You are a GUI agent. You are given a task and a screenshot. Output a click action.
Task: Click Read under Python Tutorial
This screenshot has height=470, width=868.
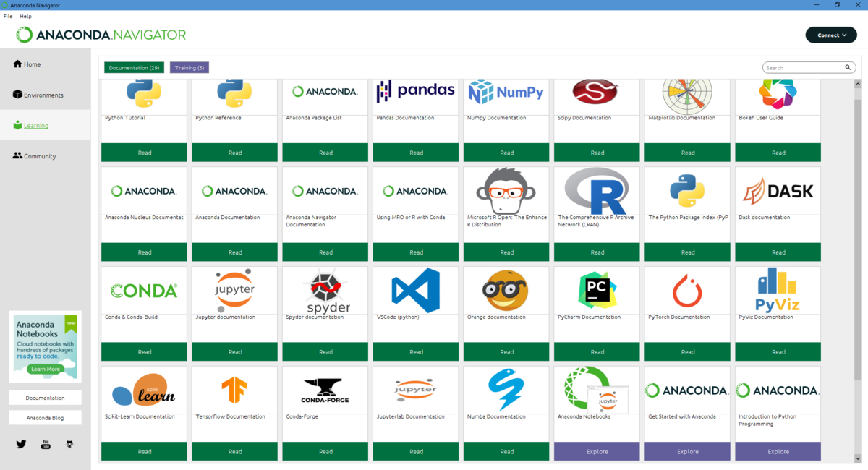click(145, 153)
